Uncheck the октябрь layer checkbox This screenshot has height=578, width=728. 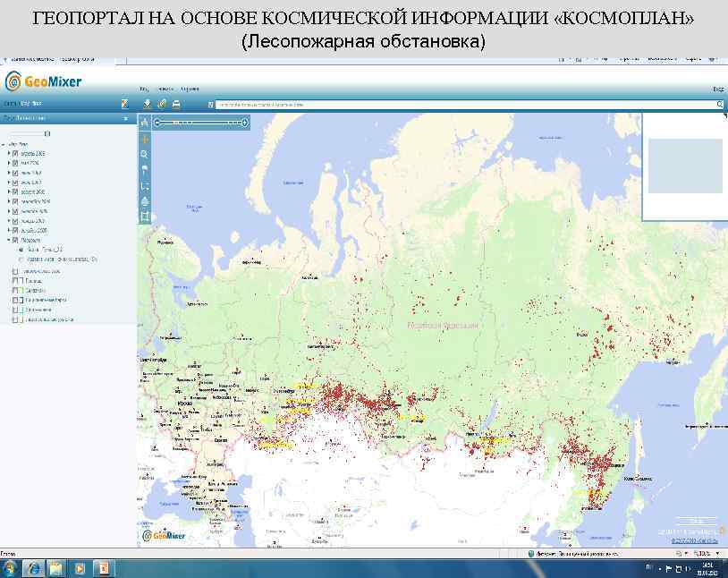click(15, 211)
